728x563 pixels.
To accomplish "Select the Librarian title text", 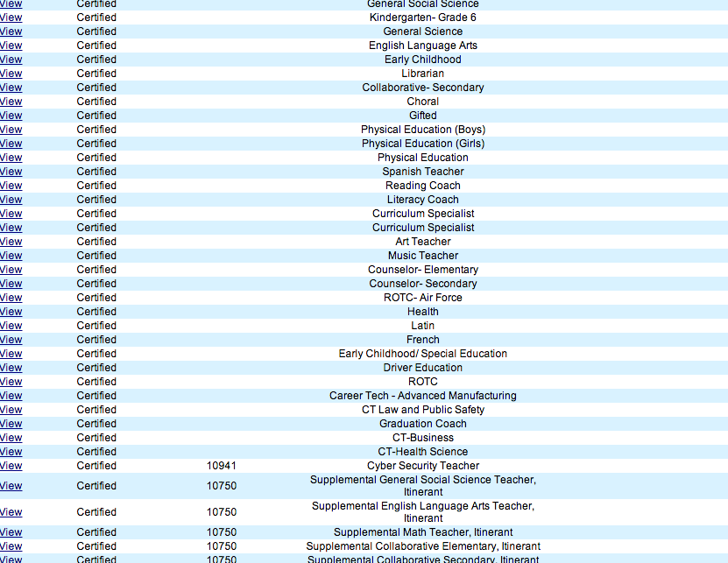I will tap(423, 74).
